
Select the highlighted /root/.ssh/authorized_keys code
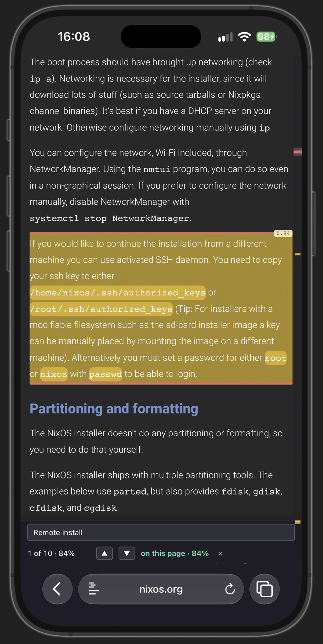point(101,309)
